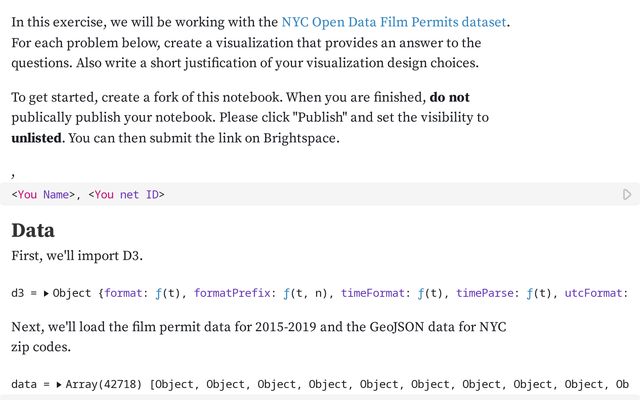
Task: Click the Array(42718) label
Action: 104,384
